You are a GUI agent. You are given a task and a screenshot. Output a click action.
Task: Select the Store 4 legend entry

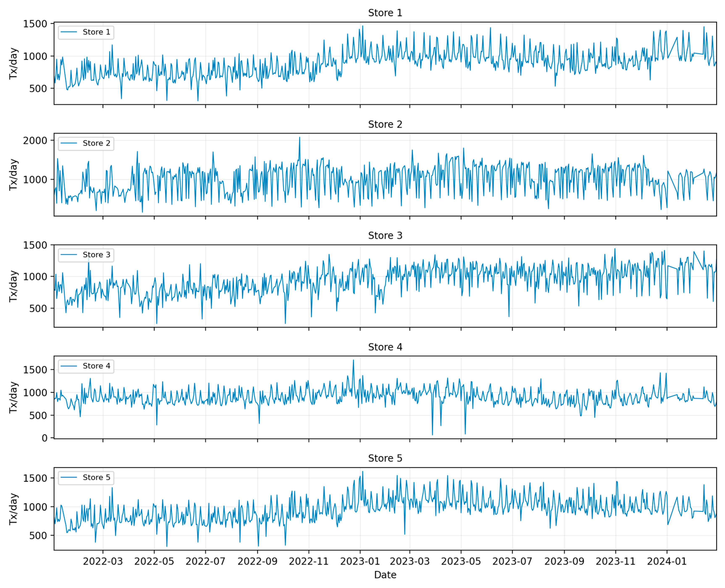(x=96, y=366)
